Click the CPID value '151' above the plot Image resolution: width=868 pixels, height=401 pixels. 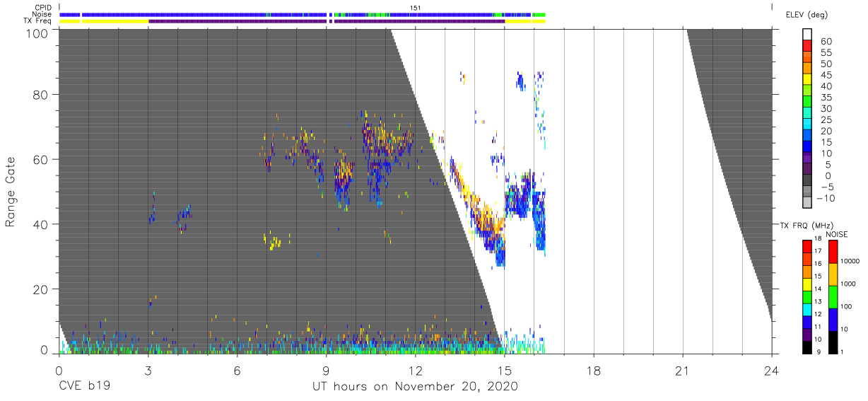point(416,8)
